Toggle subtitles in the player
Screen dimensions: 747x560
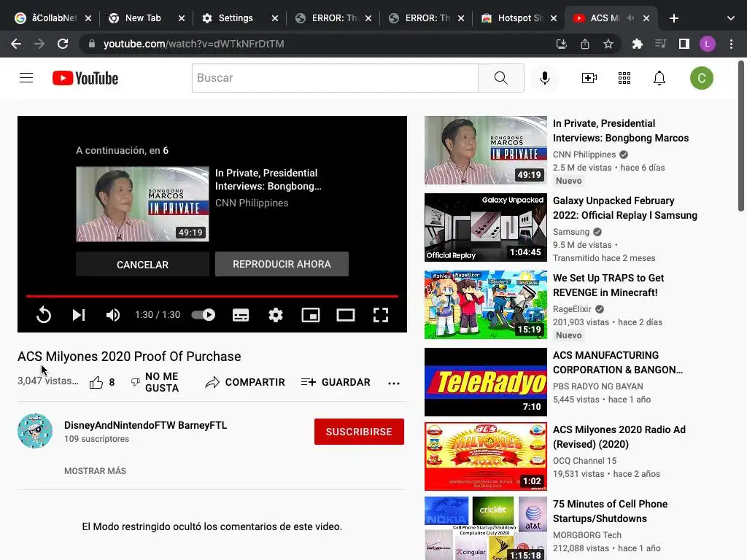tap(241, 315)
